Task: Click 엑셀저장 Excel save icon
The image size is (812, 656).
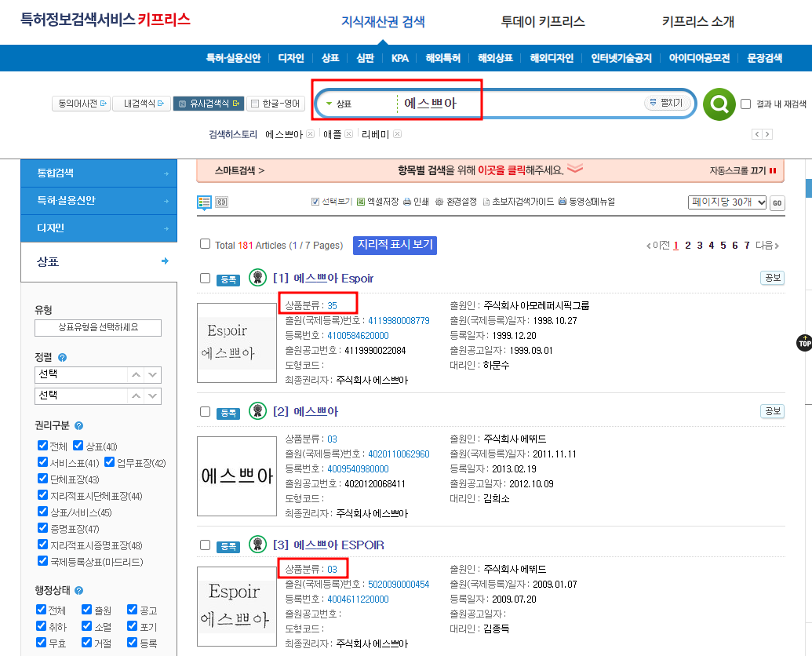Action: [360, 202]
